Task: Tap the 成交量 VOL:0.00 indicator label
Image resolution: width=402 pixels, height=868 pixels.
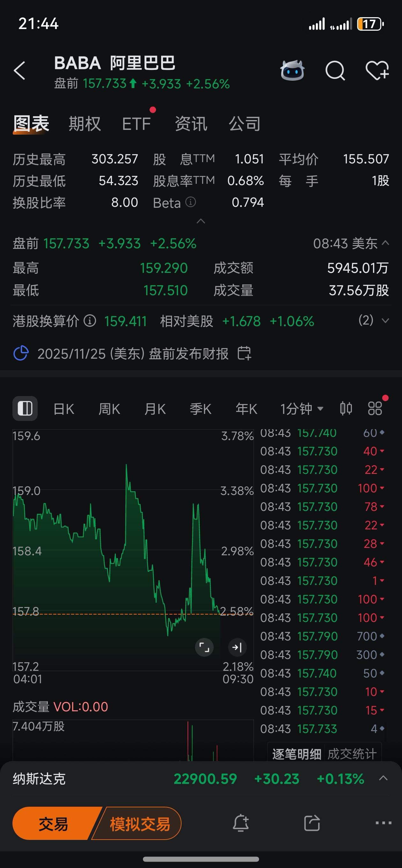Action: (60, 706)
